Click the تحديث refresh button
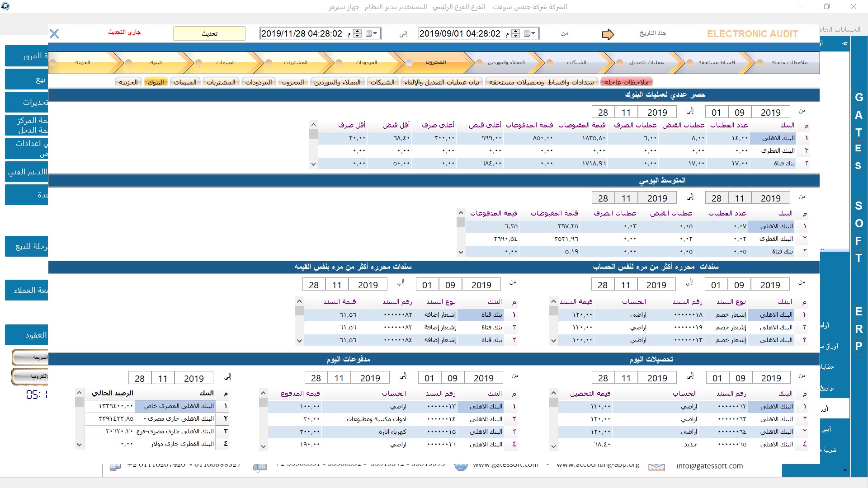 [x=209, y=33]
